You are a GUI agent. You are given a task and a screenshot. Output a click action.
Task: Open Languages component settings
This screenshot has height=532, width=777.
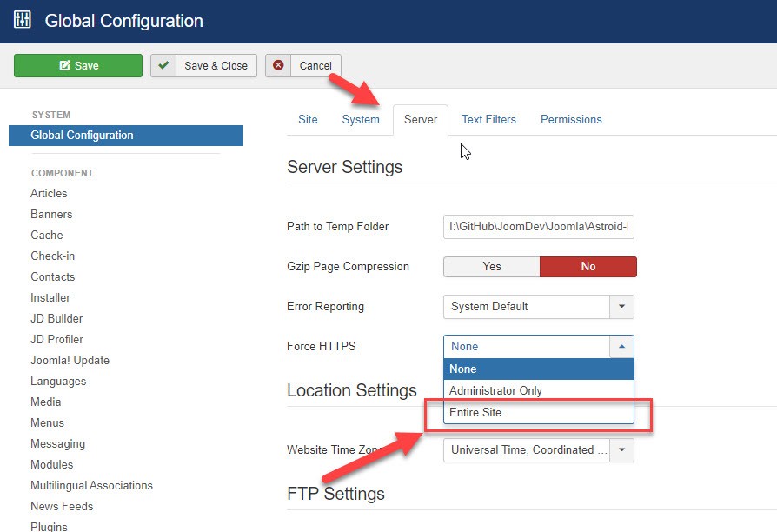point(58,382)
